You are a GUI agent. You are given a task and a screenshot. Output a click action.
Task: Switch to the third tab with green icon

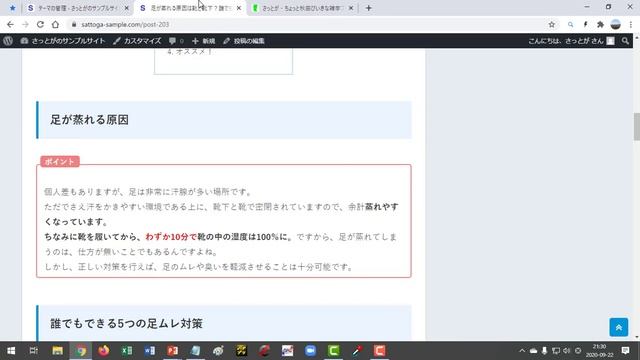point(302,8)
